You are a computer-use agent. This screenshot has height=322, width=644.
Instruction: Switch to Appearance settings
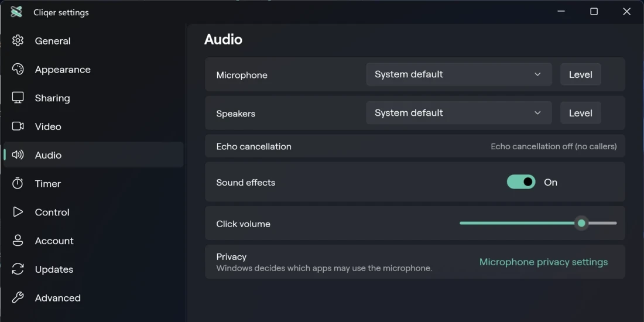pyautogui.click(x=94, y=69)
